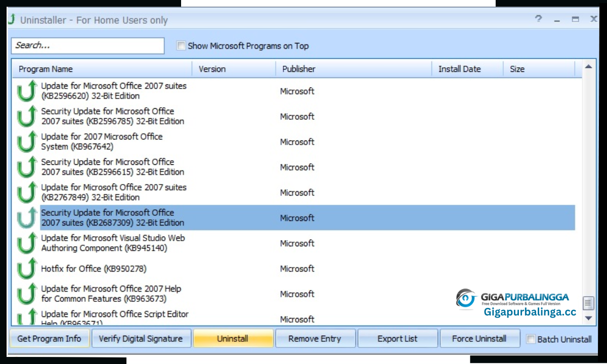The height and width of the screenshot is (364, 607).
Task: Select Update for 2007 Microsoft Office System (KB967642)
Action: pos(102,142)
